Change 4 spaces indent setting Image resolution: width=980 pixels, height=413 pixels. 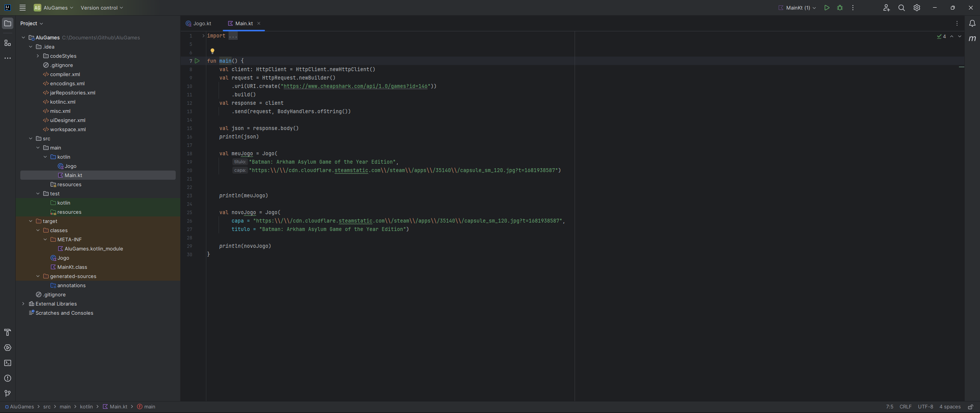click(x=950, y=407)
